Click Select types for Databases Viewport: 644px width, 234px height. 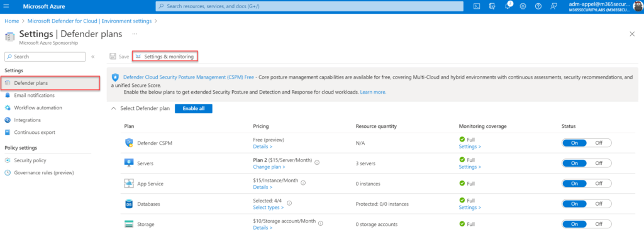[x=269, y=208]
